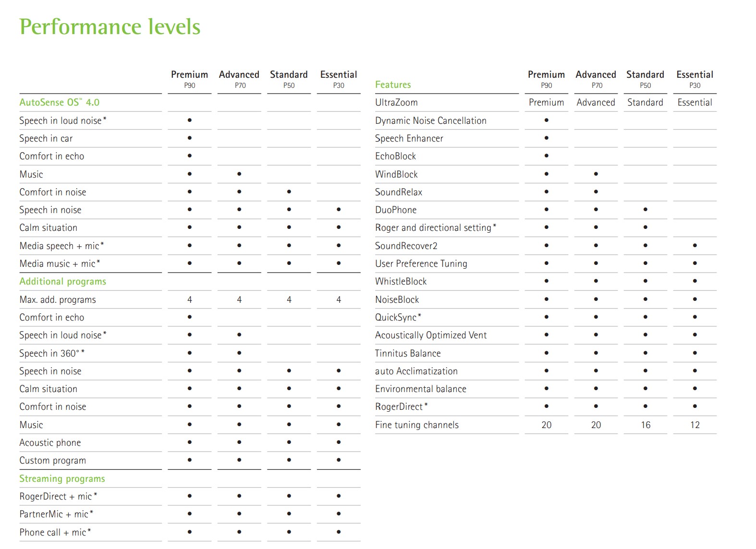
Task: Select the "AutoSense OS 4.0" section heading
Action: click(60, 102)
